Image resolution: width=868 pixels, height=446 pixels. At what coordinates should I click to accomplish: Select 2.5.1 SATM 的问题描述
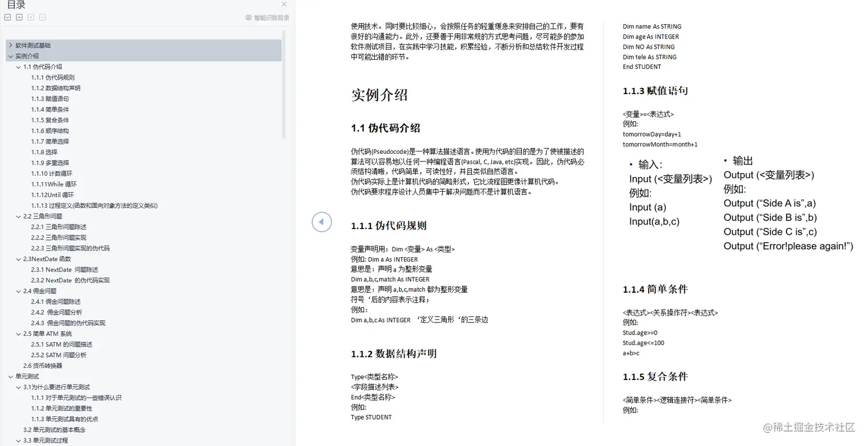63,344
